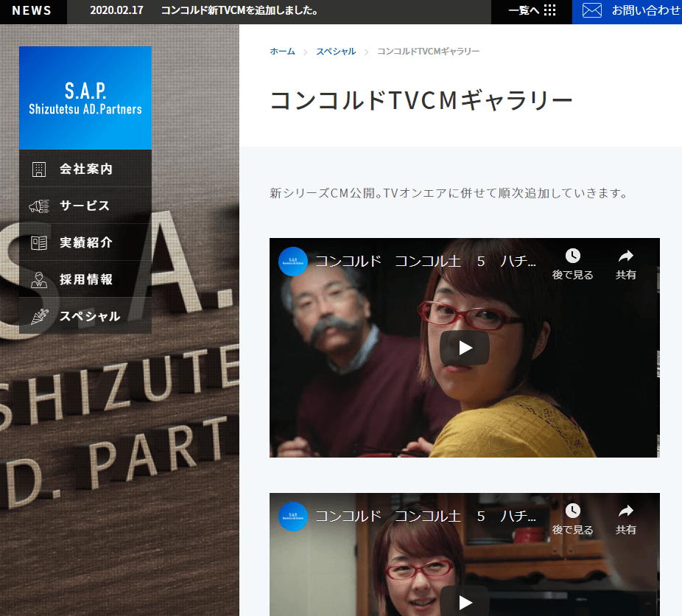Click the コンコルドTVCMギャラリー breadcrumb text
The height and width of the screenshot is (616, 682).
pyautogui.click(x=428, y=52)
